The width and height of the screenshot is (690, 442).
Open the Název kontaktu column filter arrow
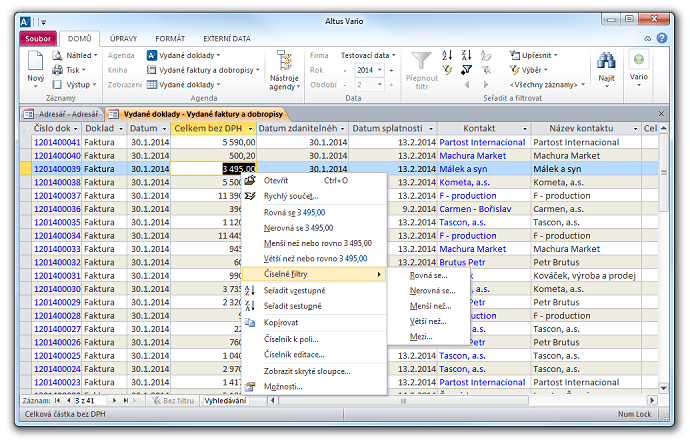coord(635,129)
